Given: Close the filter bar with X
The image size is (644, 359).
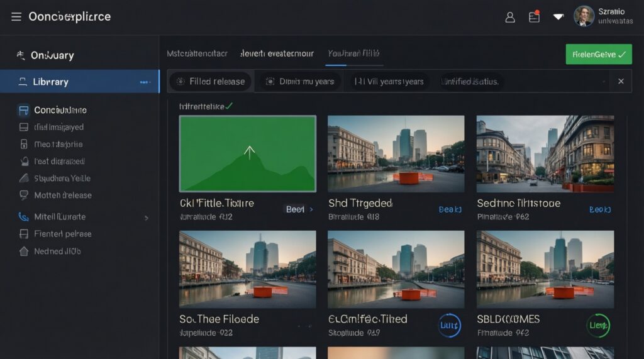Looking at the screenshot, I should [x=621, y=81].
